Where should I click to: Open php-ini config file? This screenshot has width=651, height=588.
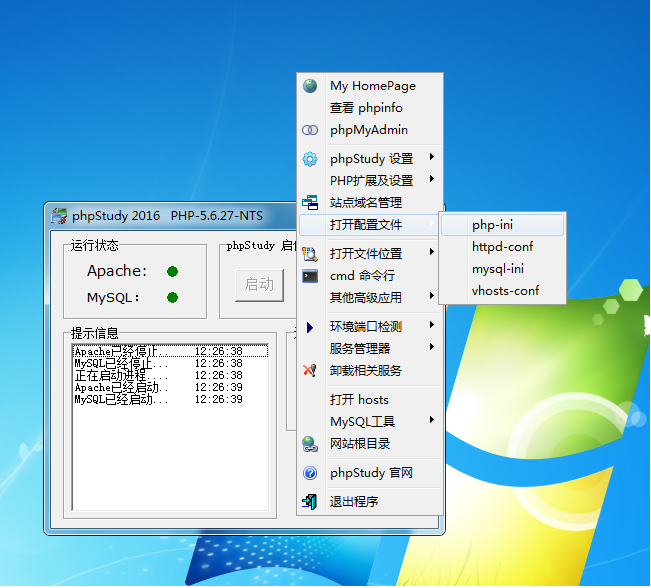pos(502,225)
